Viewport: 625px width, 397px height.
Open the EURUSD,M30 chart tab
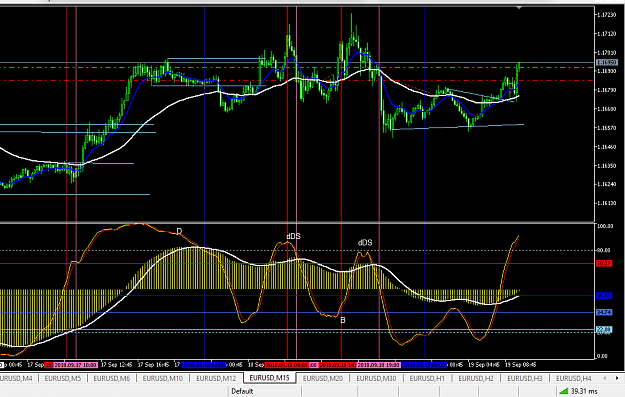click(376, 378)
